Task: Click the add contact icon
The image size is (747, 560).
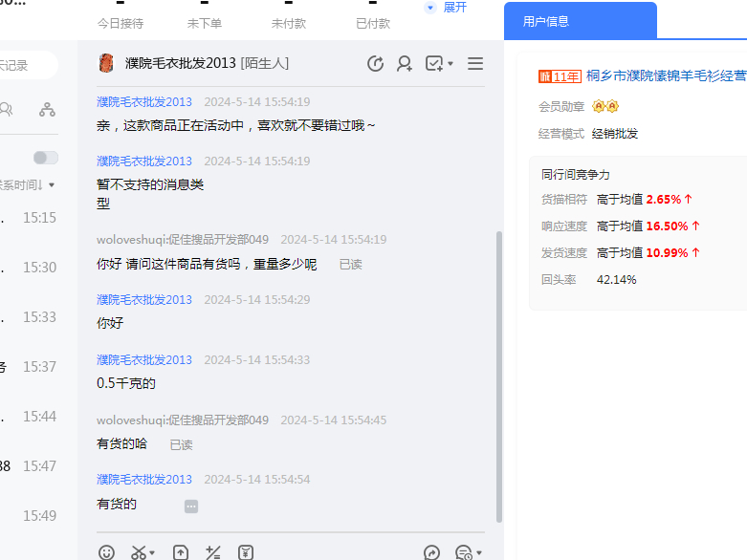Action: click(405, 64)
